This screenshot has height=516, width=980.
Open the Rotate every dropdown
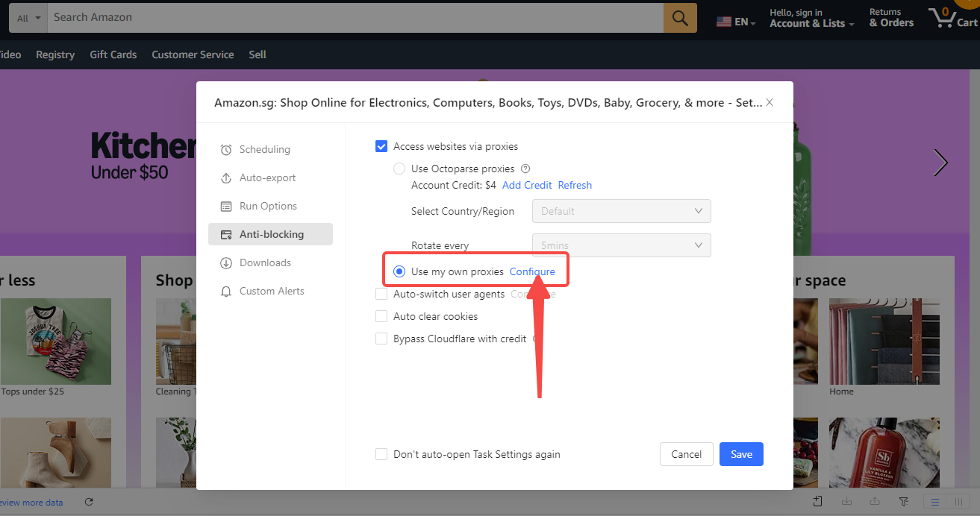click(x=621, y=245)
